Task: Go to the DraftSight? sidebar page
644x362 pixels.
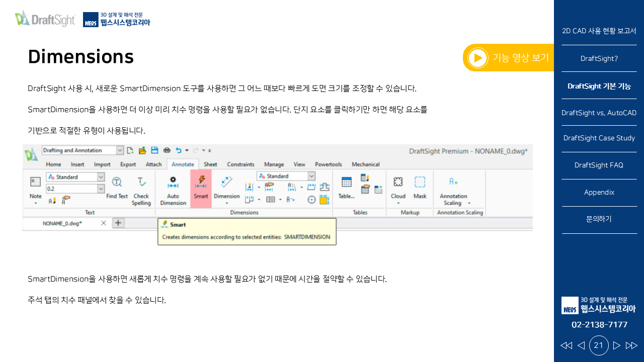Action: point(599,58)
